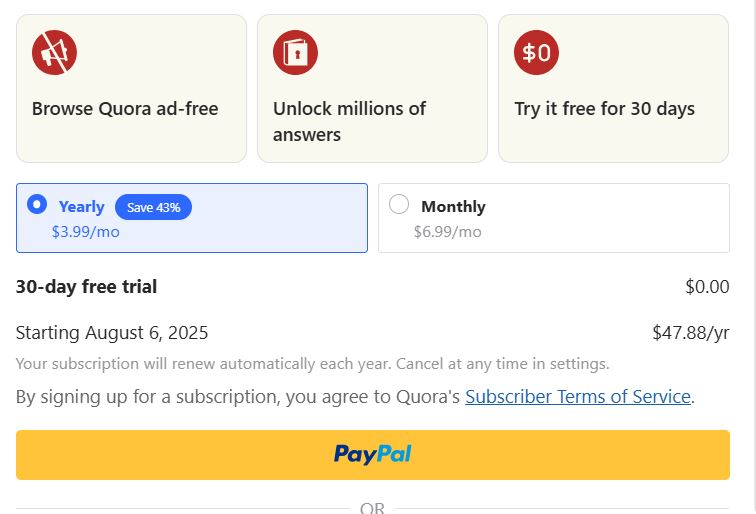756x514 pixels.
Task: Click the "30-day free trial" heading
Action: (86, 287)
